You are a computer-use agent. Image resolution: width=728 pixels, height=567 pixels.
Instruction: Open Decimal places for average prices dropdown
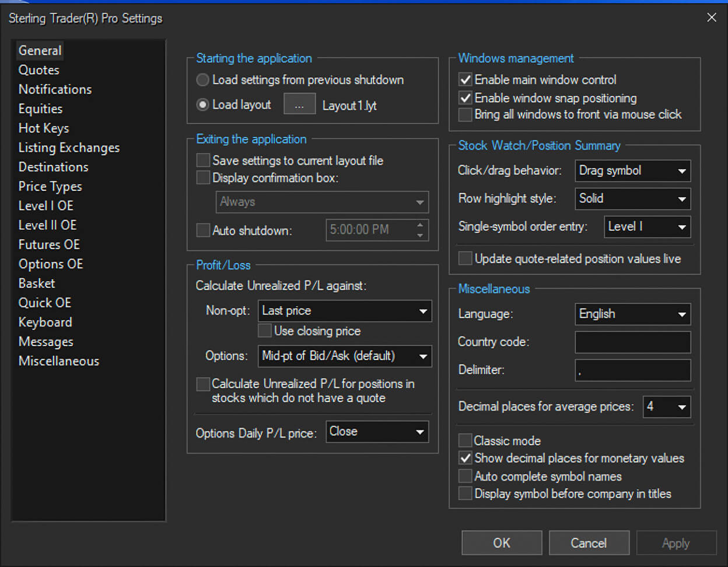[667, 407]
